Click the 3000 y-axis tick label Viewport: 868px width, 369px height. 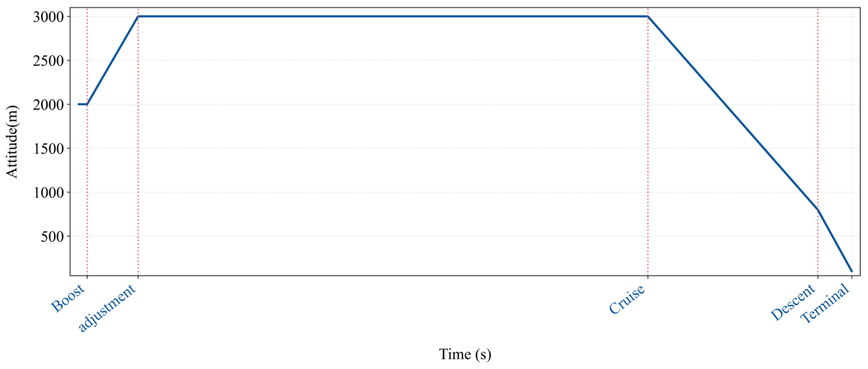tap(48, 17)
